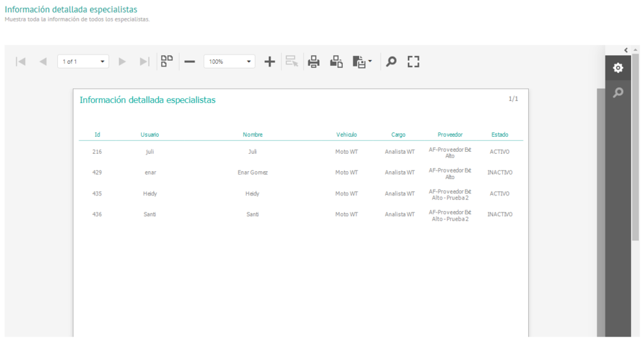Click 'Analista WT' in row 435
The image size is (644, 340).
coord(399,193)
